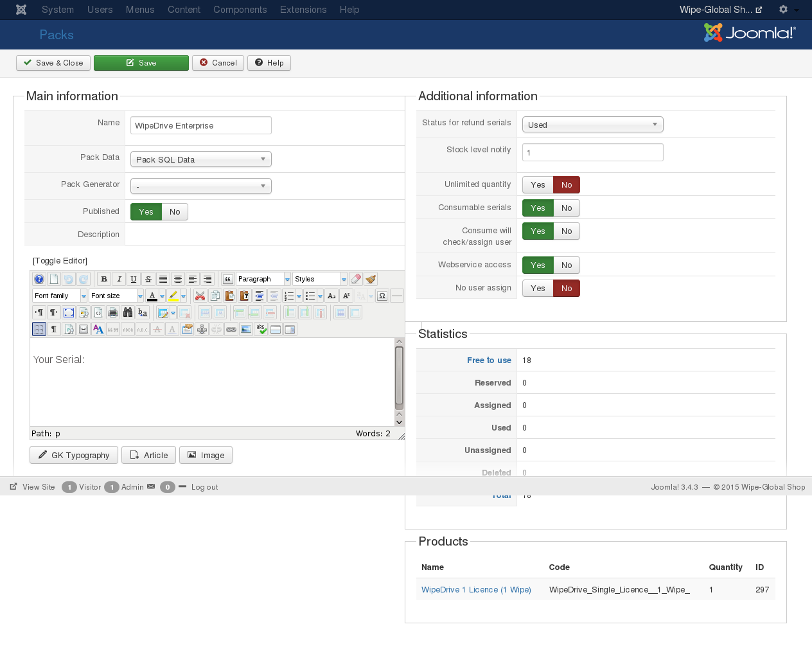
Task: Open the System menu
Action: tap(58, 10)
